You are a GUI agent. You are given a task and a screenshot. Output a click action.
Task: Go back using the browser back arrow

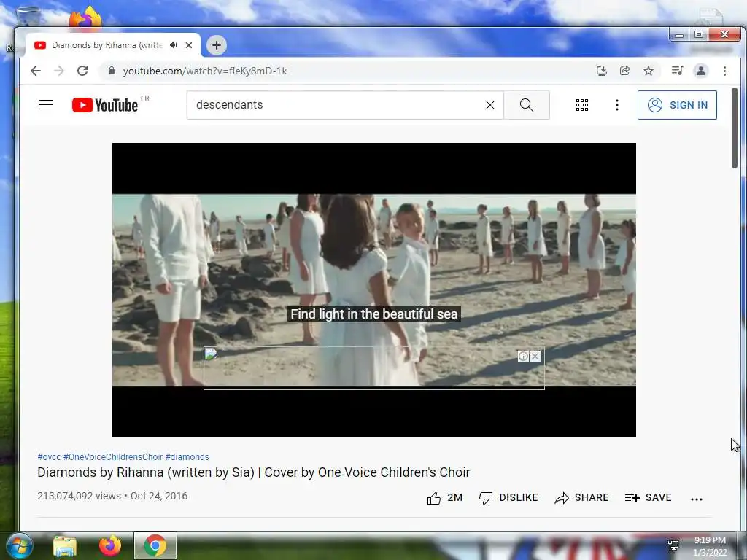point(36,71)
